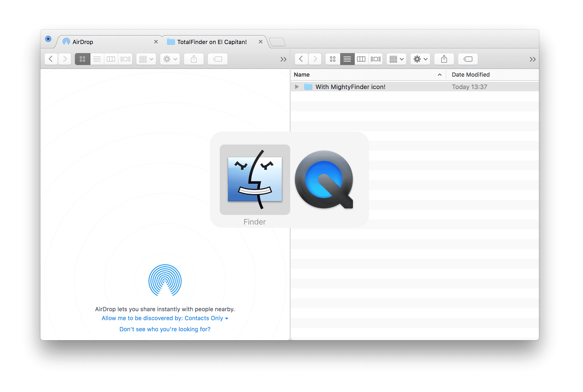Click the large AirDrop radar icon
Screen dimensions: 583x392
click(165, 280)
